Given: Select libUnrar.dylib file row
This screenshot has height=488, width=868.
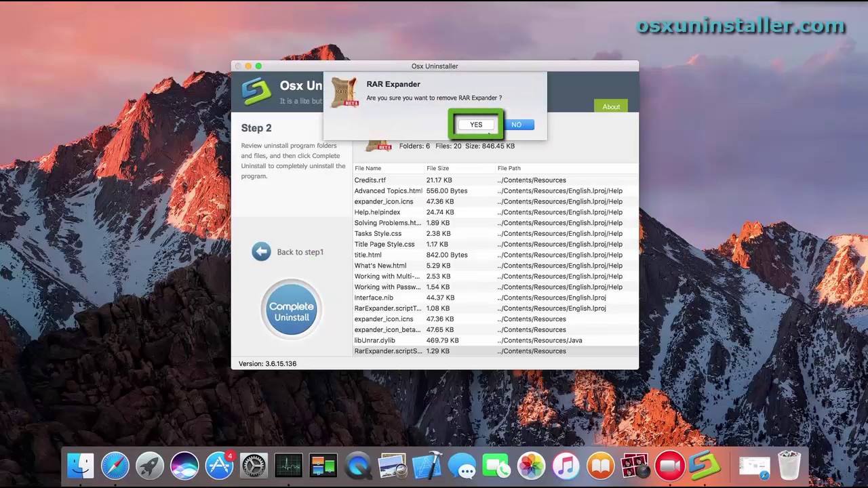Looking at the screenshot, I should pos(496,340).
